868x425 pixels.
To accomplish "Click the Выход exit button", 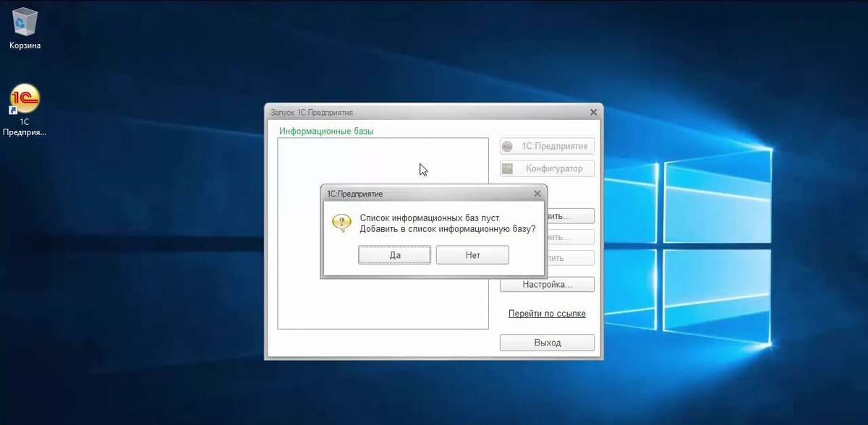I will click(x=546, y=342).
